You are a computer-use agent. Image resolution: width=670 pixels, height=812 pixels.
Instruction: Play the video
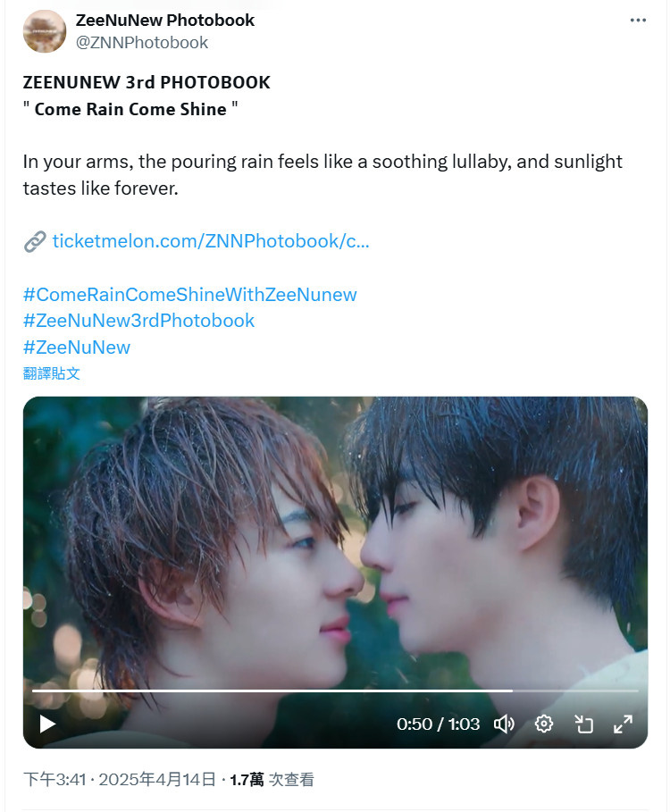tap(47, 724)
